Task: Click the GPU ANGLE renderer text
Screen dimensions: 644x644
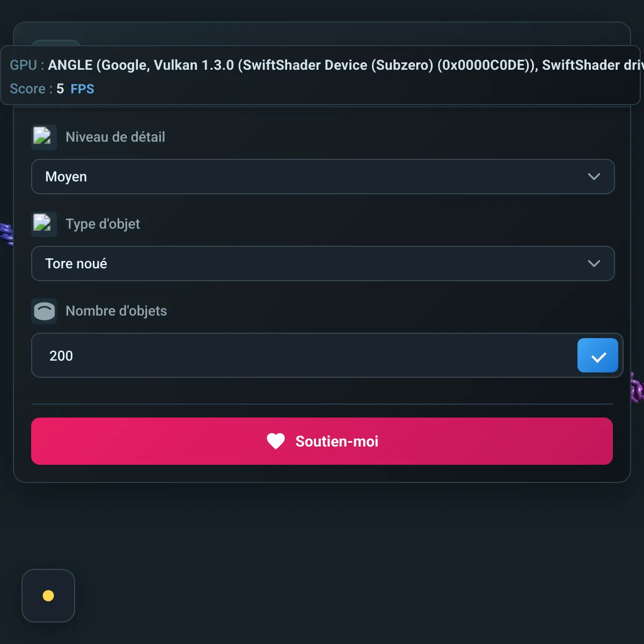Action: [343, 65]
